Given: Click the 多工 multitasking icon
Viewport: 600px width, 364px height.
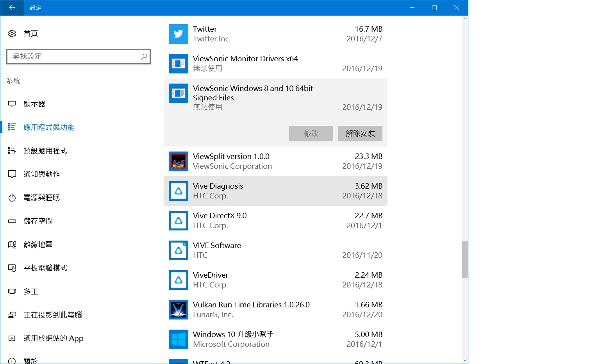Looking at the screenshot, I should [12, 291].
